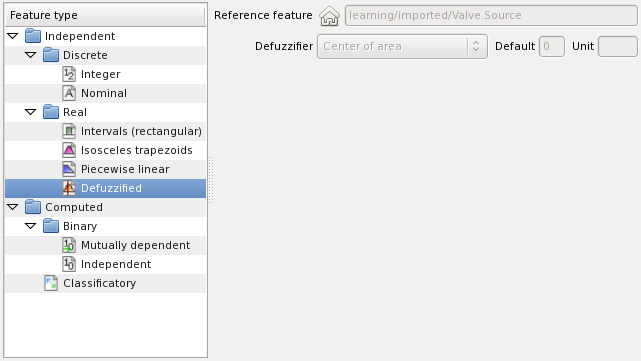Collapse the top-level Independent folder
641x361 pixels.
coord(13,36)
